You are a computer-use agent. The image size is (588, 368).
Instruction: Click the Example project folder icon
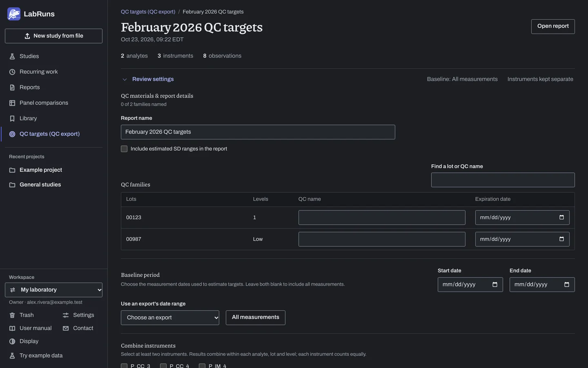tap(12, 170)
